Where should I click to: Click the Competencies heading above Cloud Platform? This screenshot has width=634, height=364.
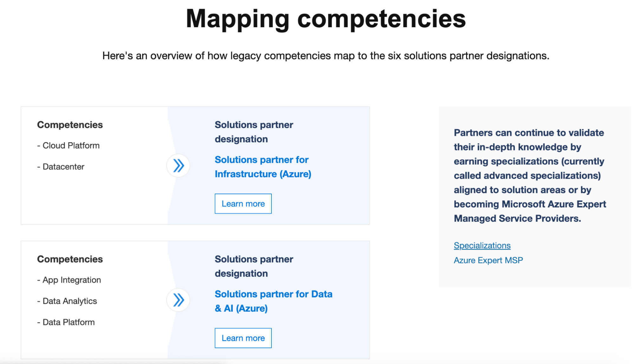70,125
